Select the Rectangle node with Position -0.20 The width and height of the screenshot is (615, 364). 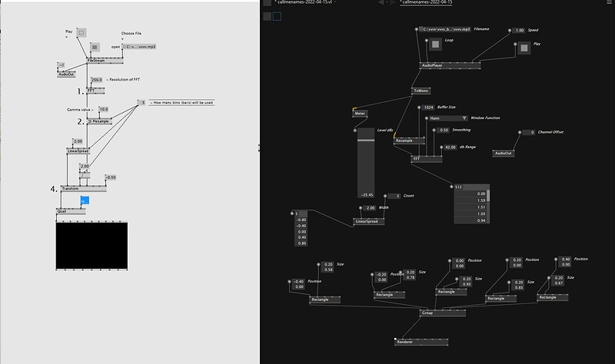click(390, 295)
